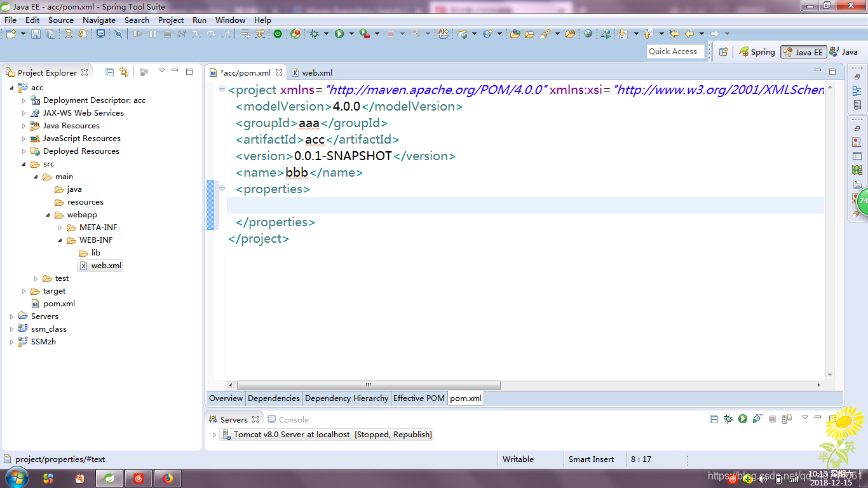Click the green Boot Dashboard power icon
Image resolution: width=868 pixels, height=488 pixels.
(278, 34)
